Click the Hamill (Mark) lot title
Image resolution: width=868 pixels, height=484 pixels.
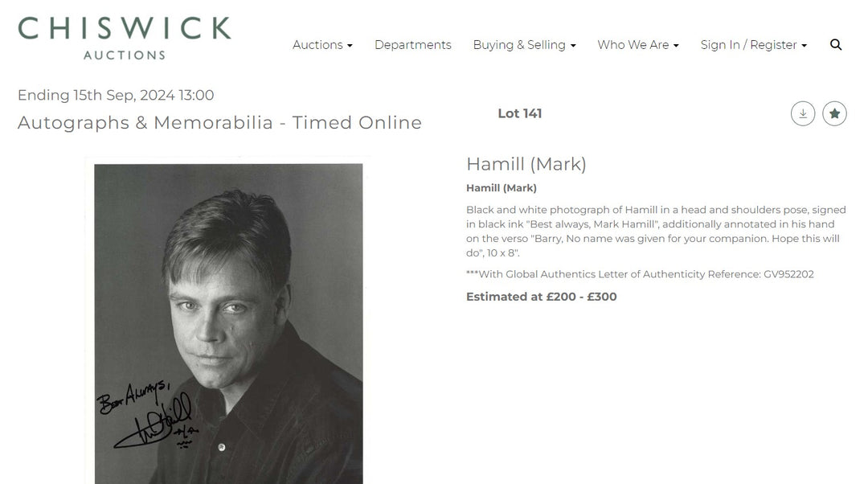[x=526, y=163]
